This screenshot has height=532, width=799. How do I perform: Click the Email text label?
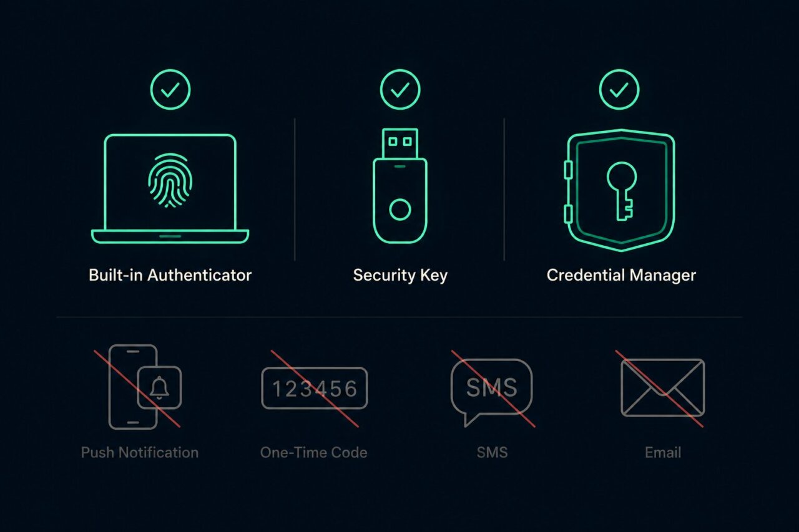point(663,452)
